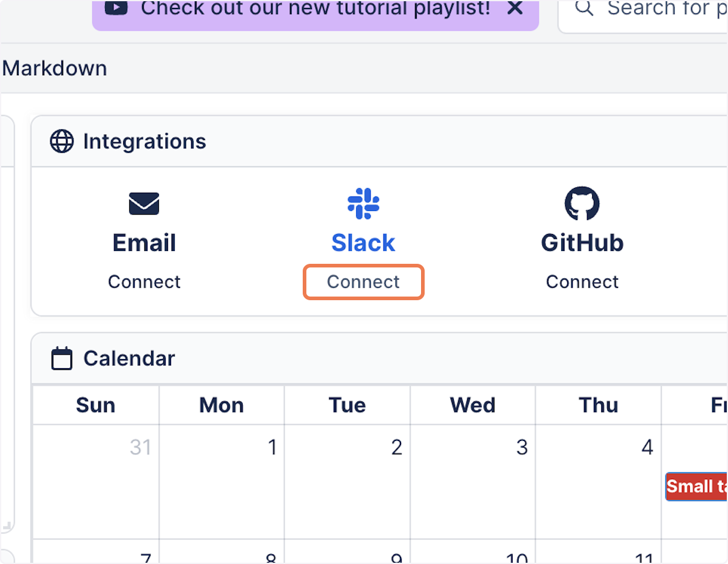Click the YouTube tutorial playlist icon
The image size is (728, 564).
pyautogui.click(x=116, y=8)
